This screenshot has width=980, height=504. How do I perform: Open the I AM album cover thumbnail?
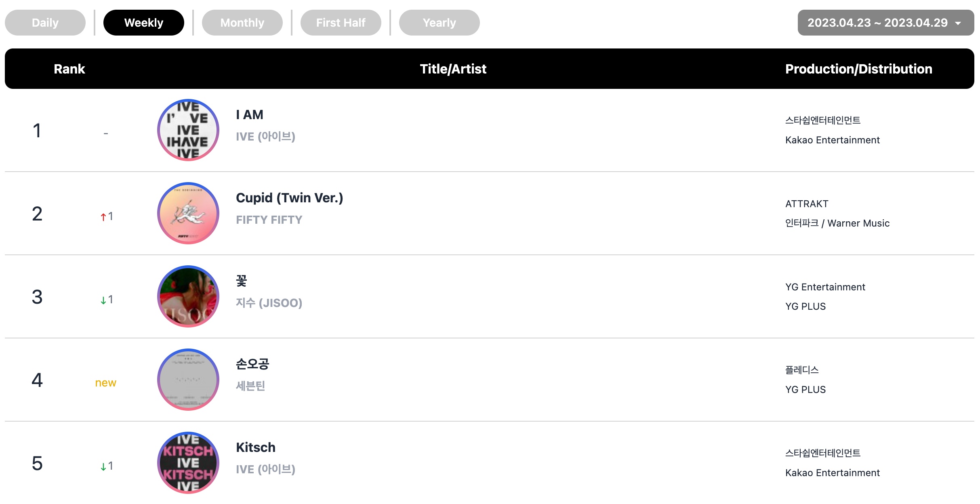tap(188, 130)
